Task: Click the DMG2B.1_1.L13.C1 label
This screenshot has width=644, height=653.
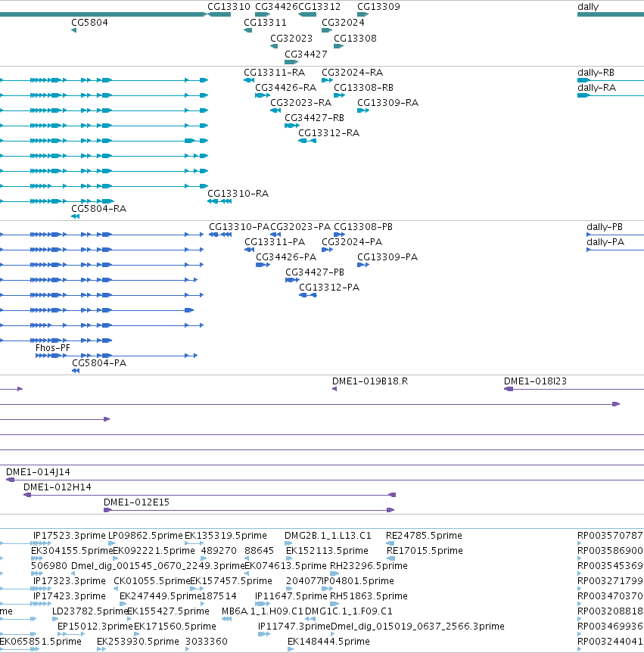Action: click(328, 536)
